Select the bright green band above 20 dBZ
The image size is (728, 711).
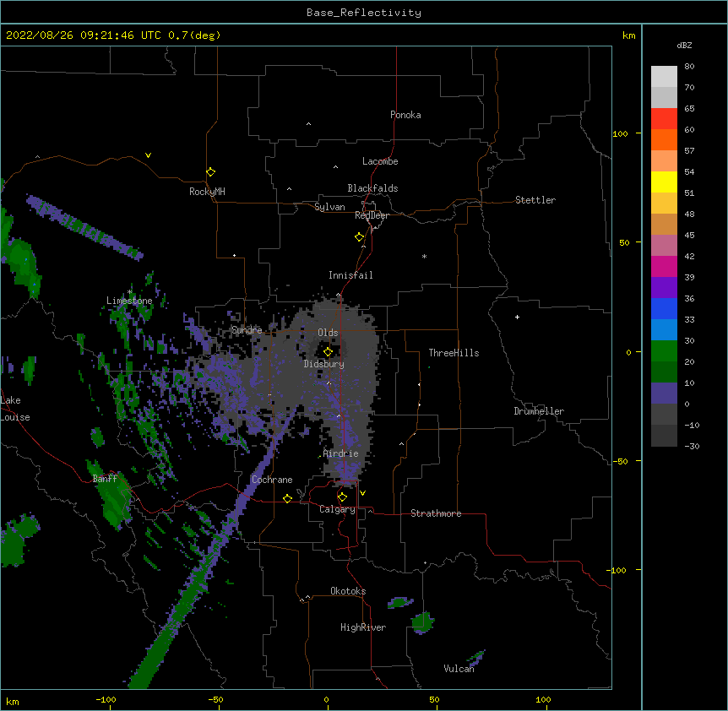[664, 351]
